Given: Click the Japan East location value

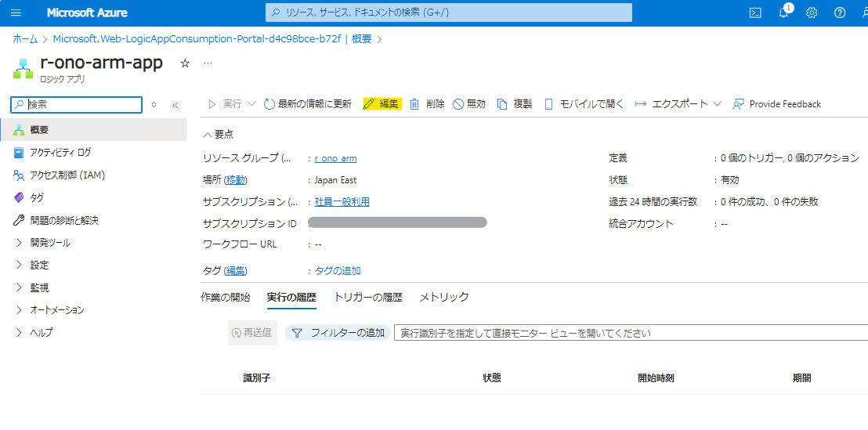Looking at the screenshot, I should pos(335,180).
